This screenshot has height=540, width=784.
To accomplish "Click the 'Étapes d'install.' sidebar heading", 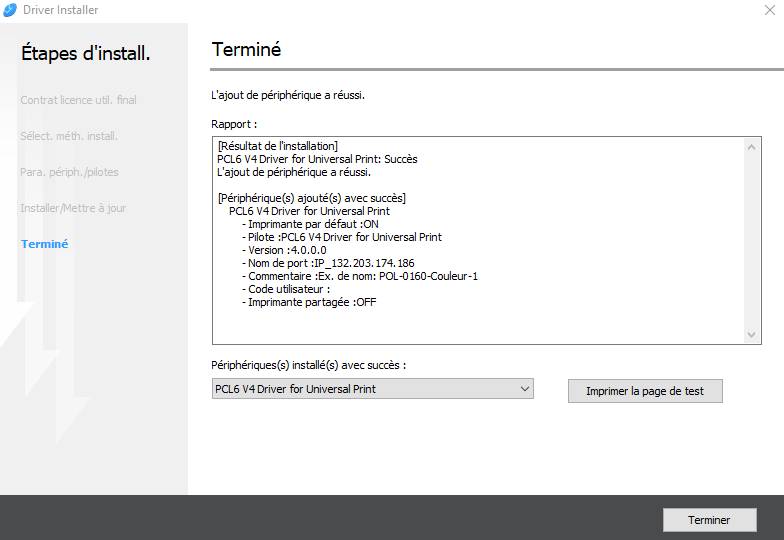I will coord(86,54).
